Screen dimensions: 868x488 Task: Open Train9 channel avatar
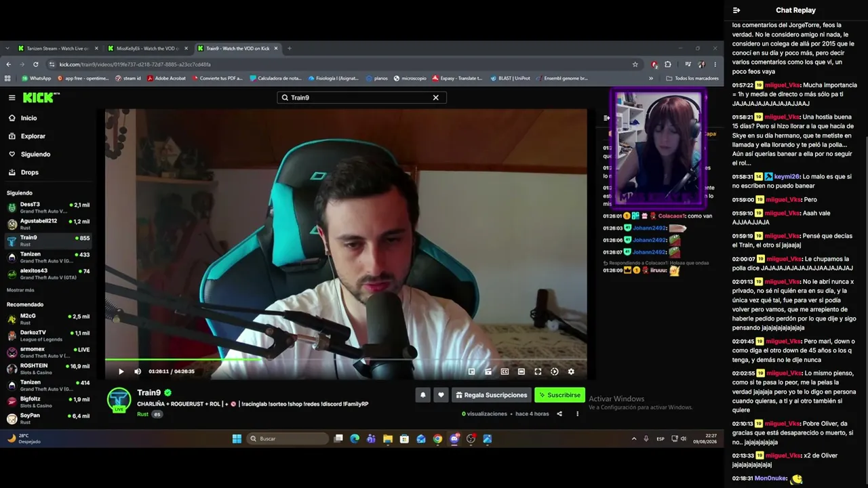click(119, 400)
